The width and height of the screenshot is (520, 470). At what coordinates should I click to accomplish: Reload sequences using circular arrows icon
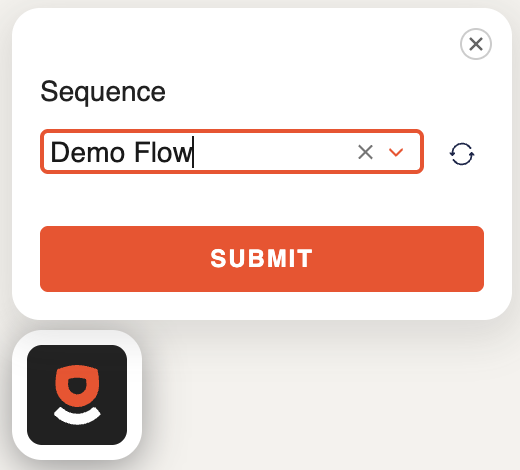[x=462, y=154]
